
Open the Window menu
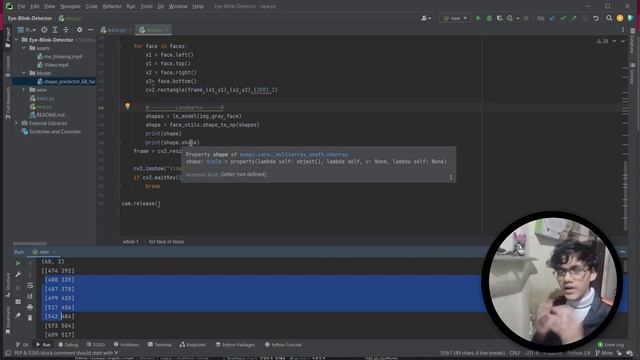[178, 7]
